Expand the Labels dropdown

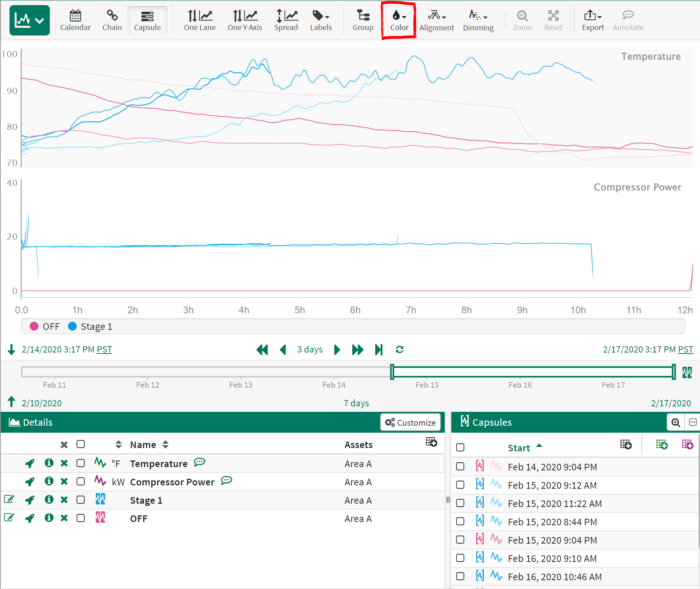click(321, 20)
